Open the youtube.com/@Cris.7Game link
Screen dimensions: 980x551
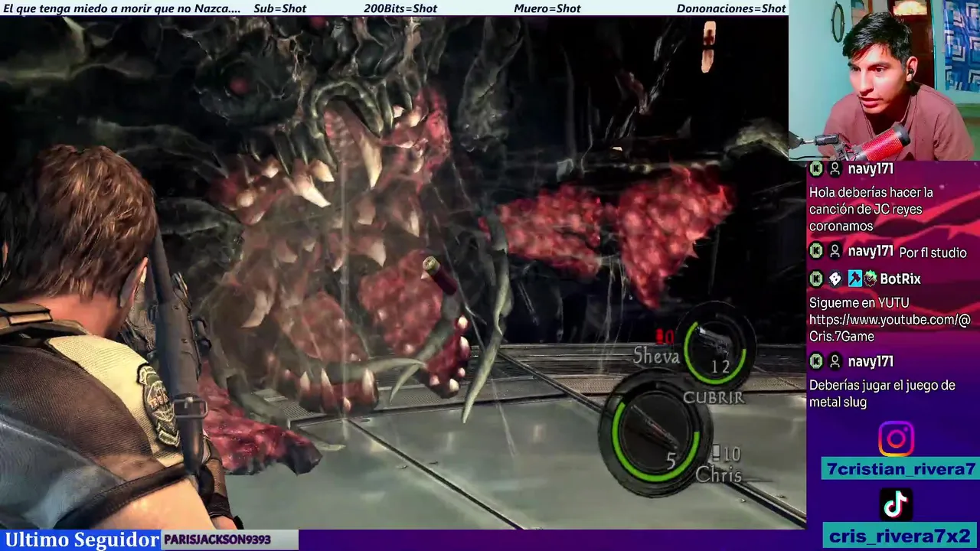coord(890,328)
